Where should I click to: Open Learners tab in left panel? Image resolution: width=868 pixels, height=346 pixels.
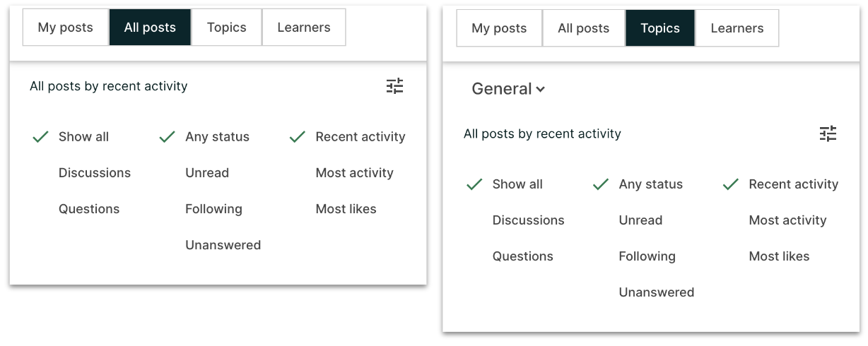(x=304, y=28)
